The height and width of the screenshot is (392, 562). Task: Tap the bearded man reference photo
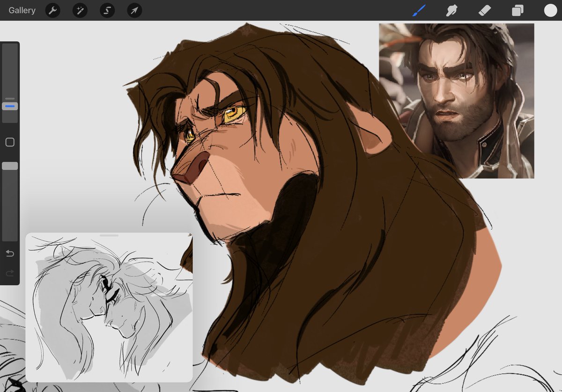coord(457,101)
